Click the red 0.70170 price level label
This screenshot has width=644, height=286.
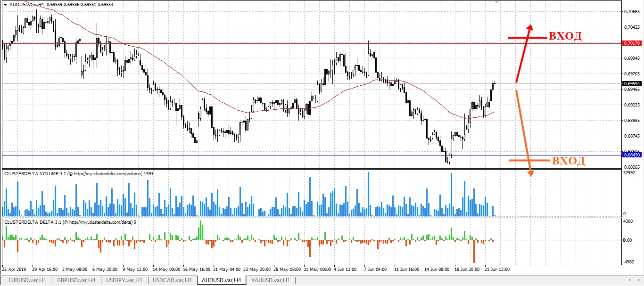point(632,43)
